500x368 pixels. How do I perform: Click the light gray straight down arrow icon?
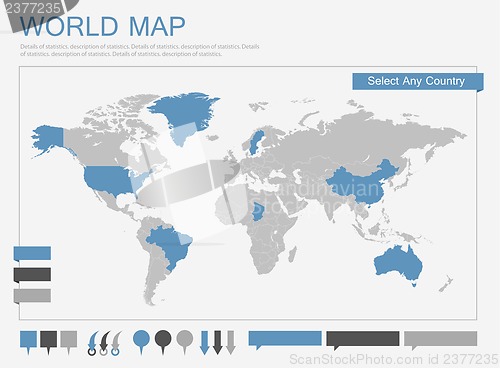point(231,342)
